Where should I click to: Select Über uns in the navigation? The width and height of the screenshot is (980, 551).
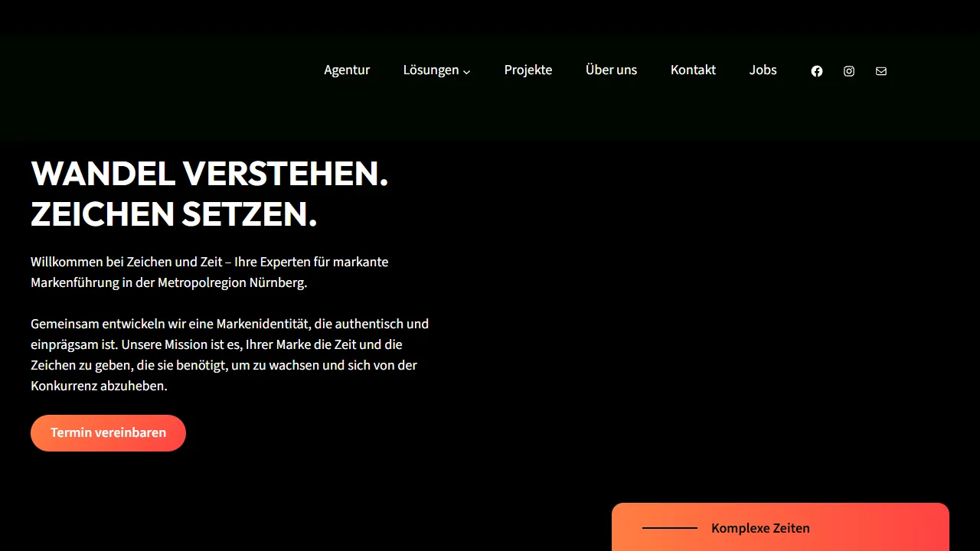click(x=611, y=70)
